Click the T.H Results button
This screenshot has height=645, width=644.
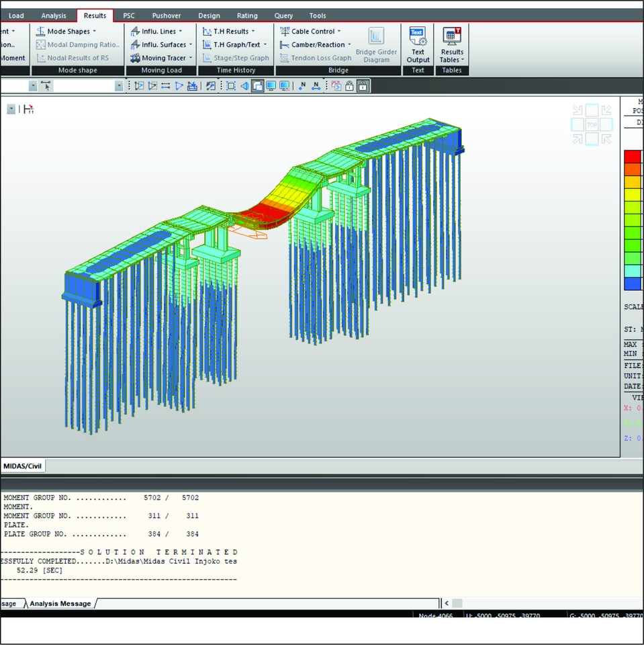click(232, 31)
